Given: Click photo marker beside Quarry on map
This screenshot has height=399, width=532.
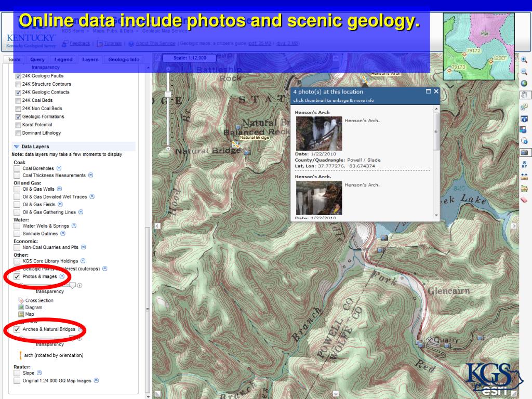Looking at the screenshot, I should (447, 345).
